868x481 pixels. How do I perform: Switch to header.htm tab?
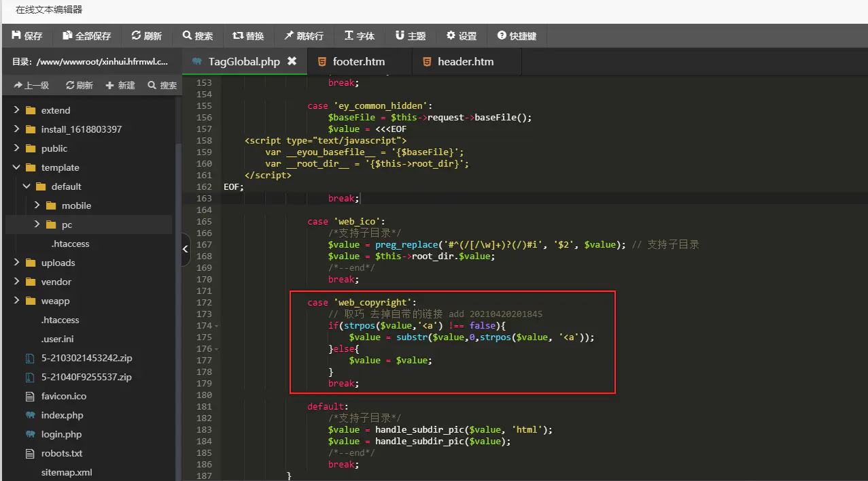point(466,61)
